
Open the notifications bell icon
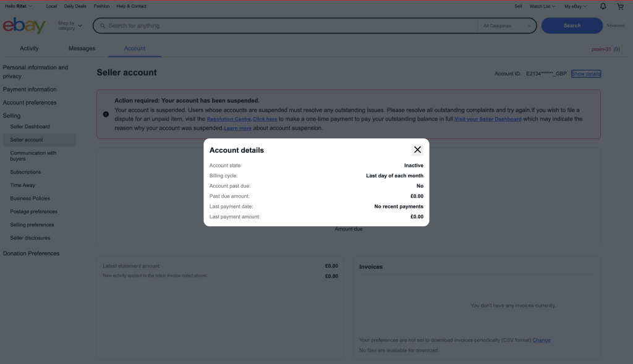(x=603, y=6)
